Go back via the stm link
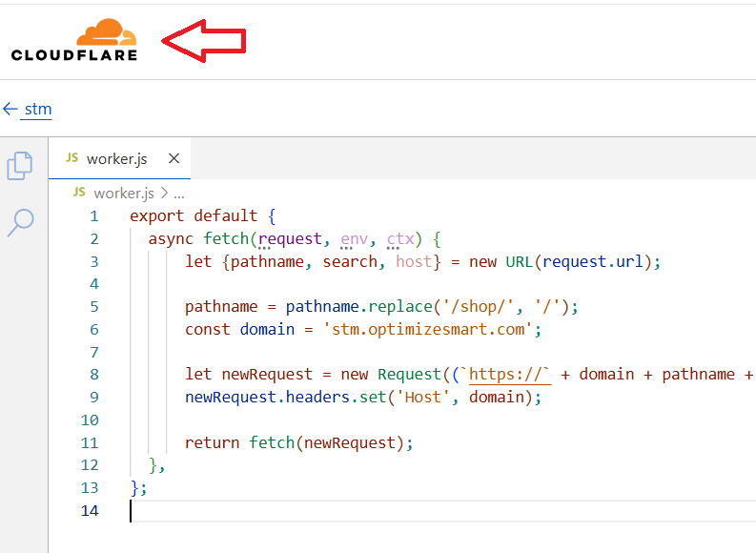Image resolution: width=756 pixels, height=553 pixels. (38, 109)
